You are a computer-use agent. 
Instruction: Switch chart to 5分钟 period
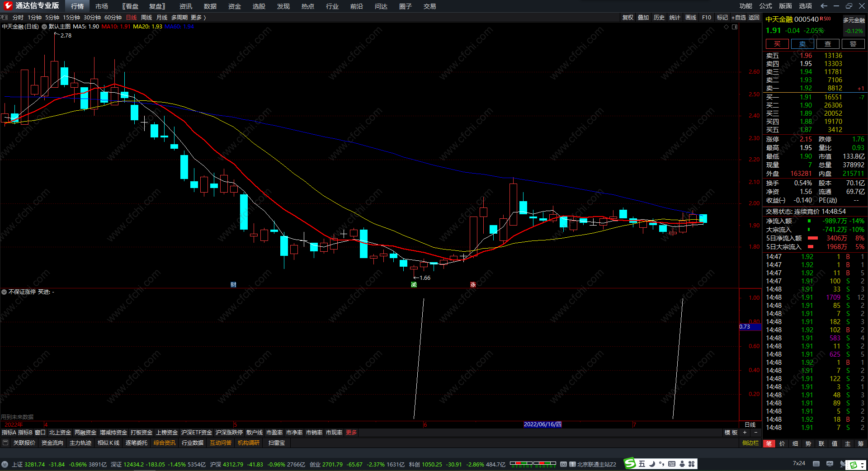pyautogui.click(x=52, y=18)
